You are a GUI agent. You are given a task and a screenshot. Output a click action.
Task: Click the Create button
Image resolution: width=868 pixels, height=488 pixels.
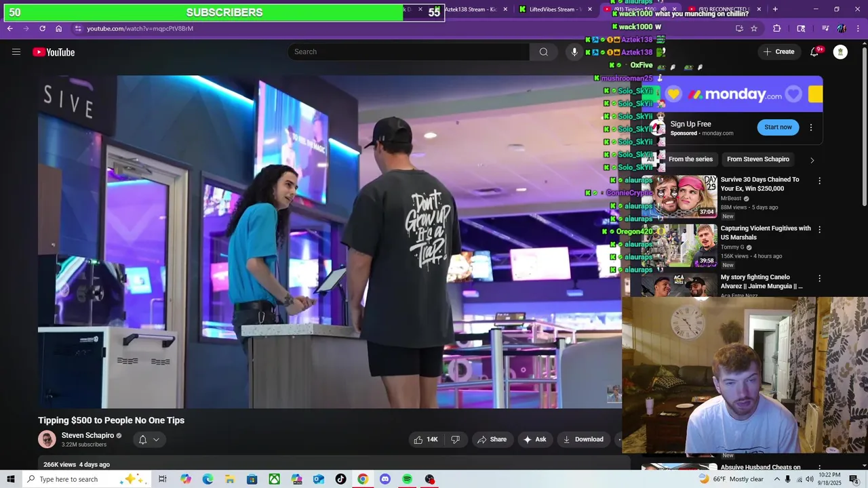click(x=778, y=52)
